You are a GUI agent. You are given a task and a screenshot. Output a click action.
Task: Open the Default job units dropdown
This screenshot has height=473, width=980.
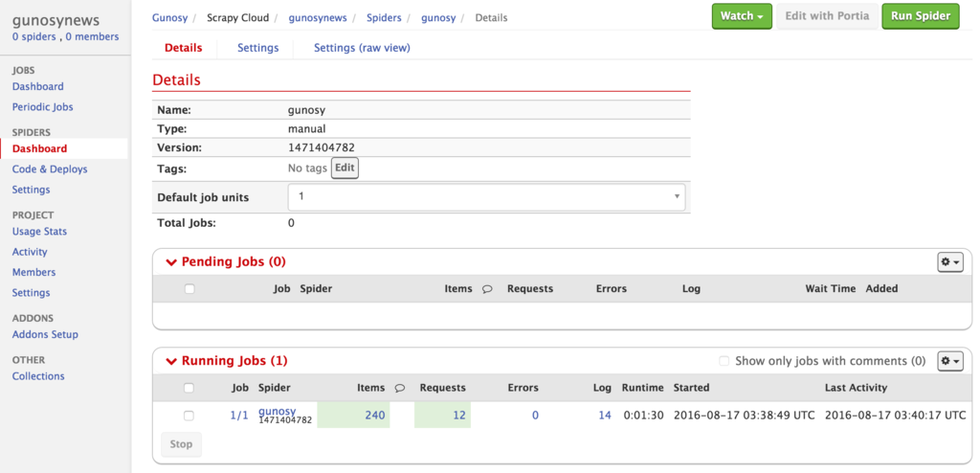pyautogui.click(x=486, y=196)
